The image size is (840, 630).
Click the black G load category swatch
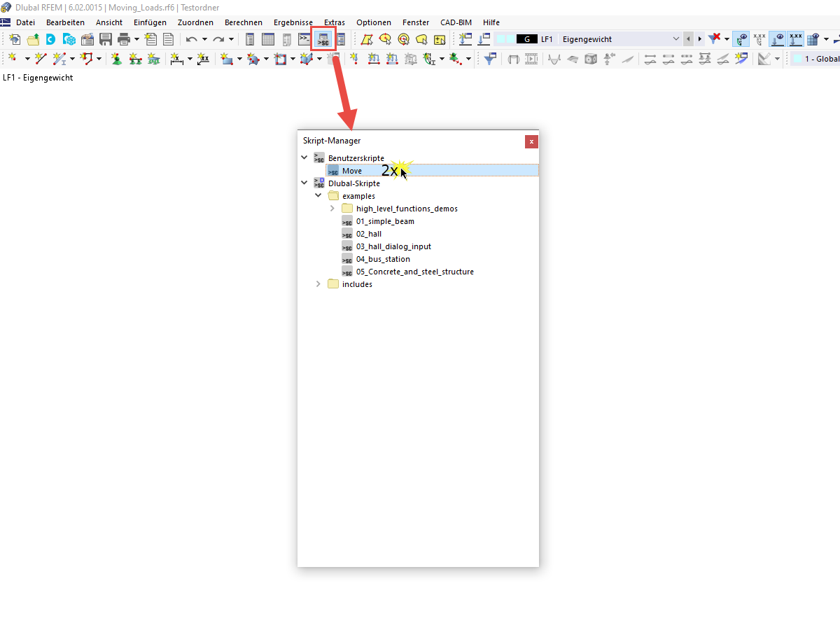pos(526,39)
